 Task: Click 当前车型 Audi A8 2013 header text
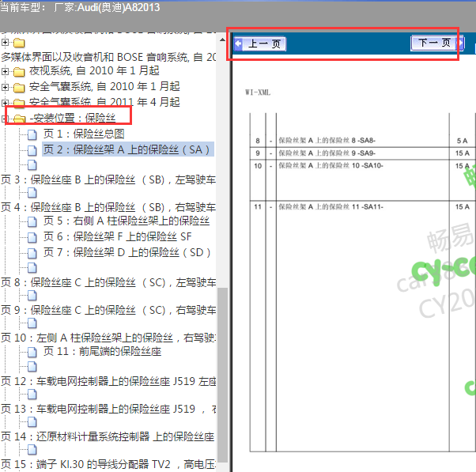coord(80,7)
